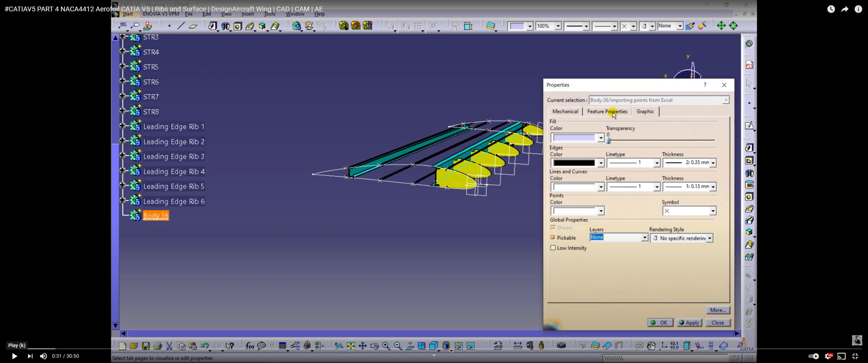The height and width of the screenshot is (363, 868).
Task: Click the lavender Fill color swatch
Action: pos(574,138)
